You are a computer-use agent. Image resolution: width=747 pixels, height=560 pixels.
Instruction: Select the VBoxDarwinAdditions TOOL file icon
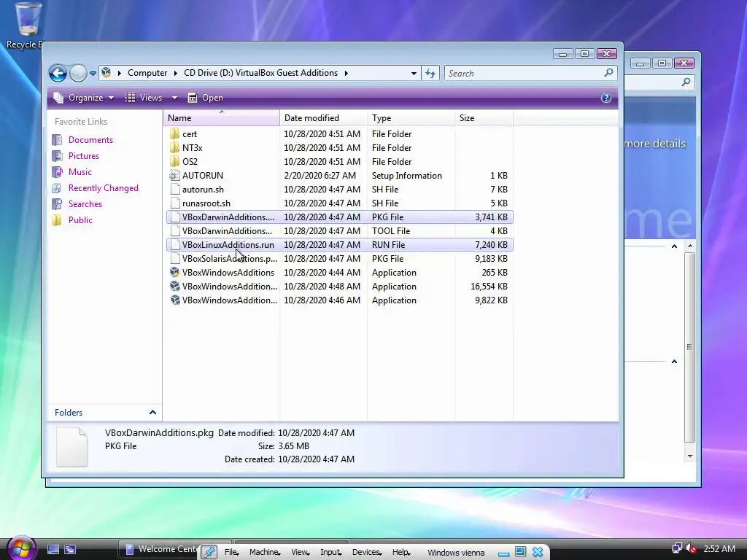[x=175, y=230]
